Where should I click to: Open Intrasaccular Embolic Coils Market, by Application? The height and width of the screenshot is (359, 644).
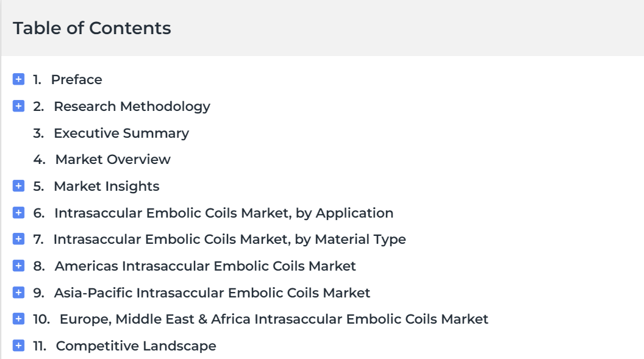[x=224, y=213]
